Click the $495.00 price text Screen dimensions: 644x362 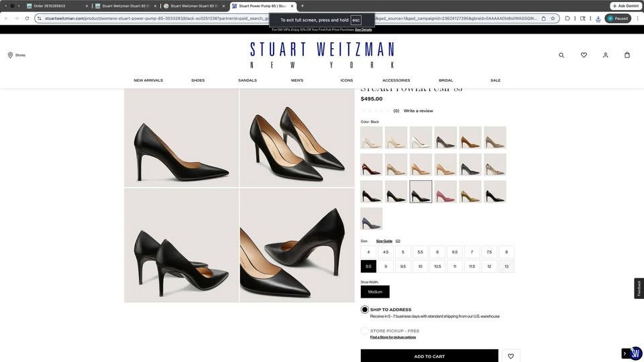[x=371, y=99]
